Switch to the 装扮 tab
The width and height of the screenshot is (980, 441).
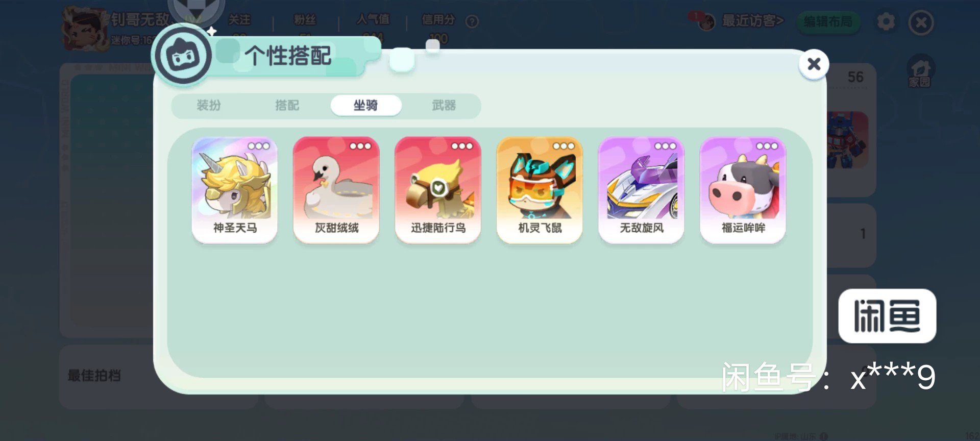pyautogui.click(x=209, y=105)
